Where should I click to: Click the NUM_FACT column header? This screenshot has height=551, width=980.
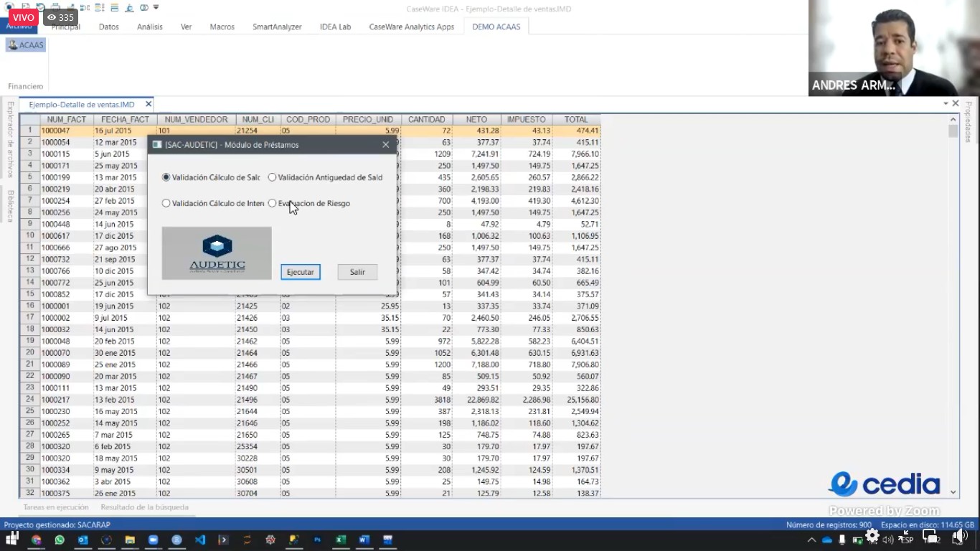coord(67,120)
